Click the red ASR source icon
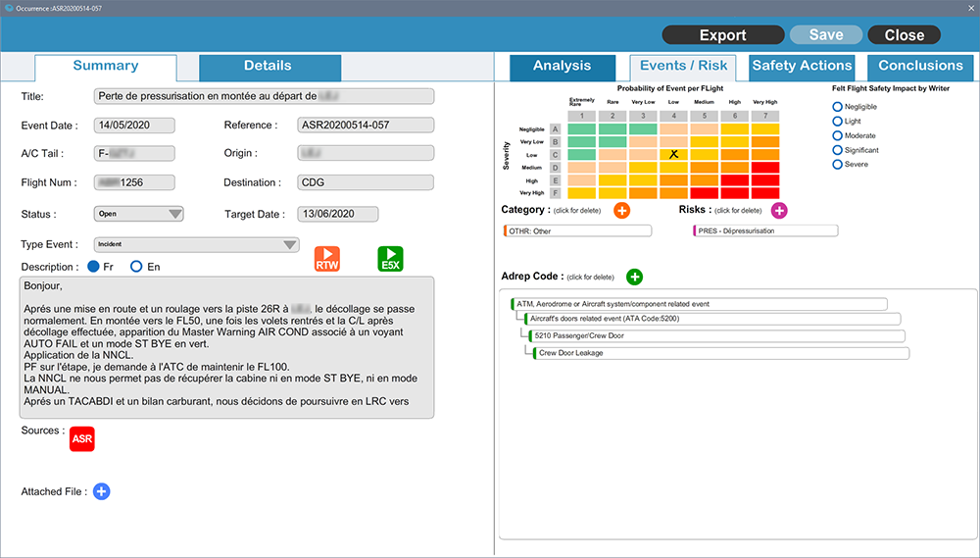This screenshot has width=980, height=558. pyautogui.click(x=82, y=439)
